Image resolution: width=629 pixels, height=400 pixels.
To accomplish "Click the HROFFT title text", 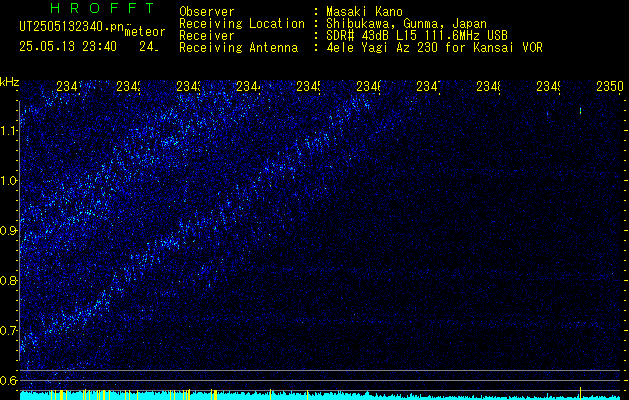I will [x=103, y=8].
